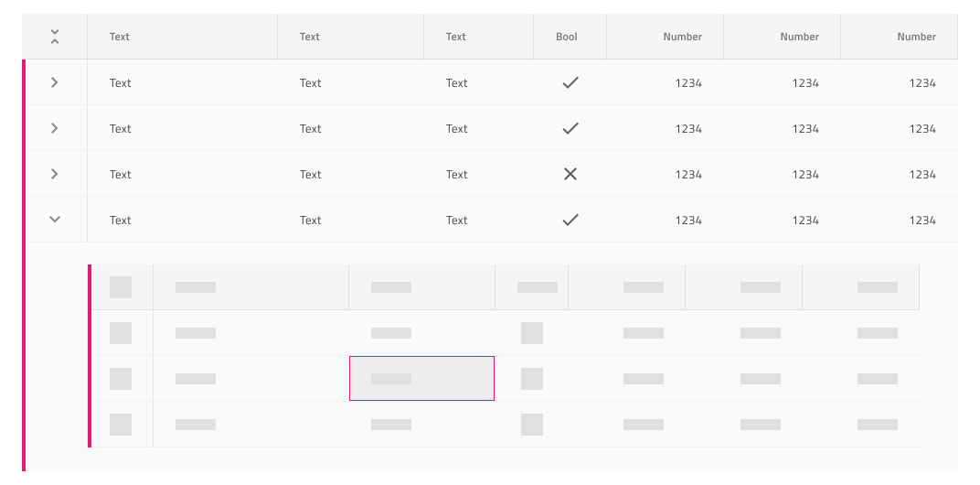Click the last Number column header

pyautogui.click(x=916, y=37)
